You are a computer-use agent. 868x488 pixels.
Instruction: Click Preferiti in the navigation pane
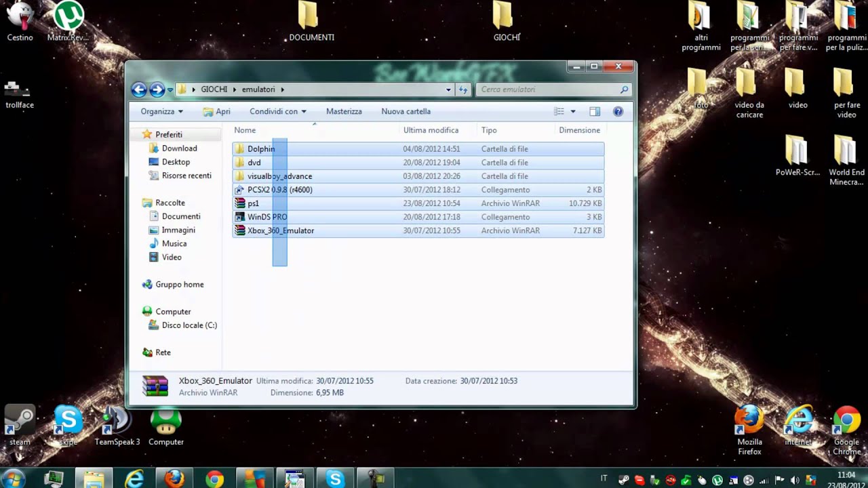(x=168, y=135)
